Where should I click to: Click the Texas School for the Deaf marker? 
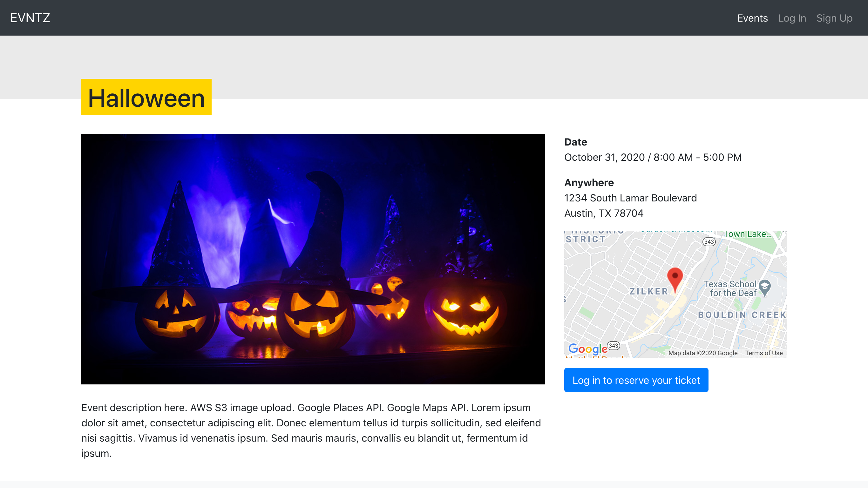[x=764, y=288]
